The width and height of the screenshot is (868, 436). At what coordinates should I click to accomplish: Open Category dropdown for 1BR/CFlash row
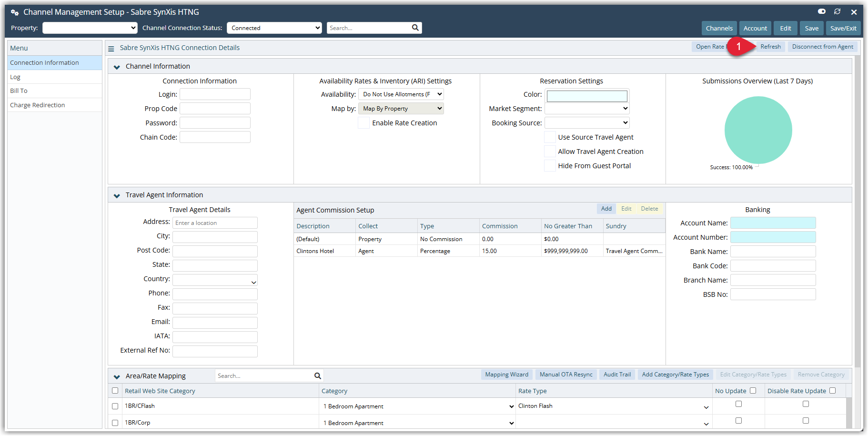pos(418,406)
